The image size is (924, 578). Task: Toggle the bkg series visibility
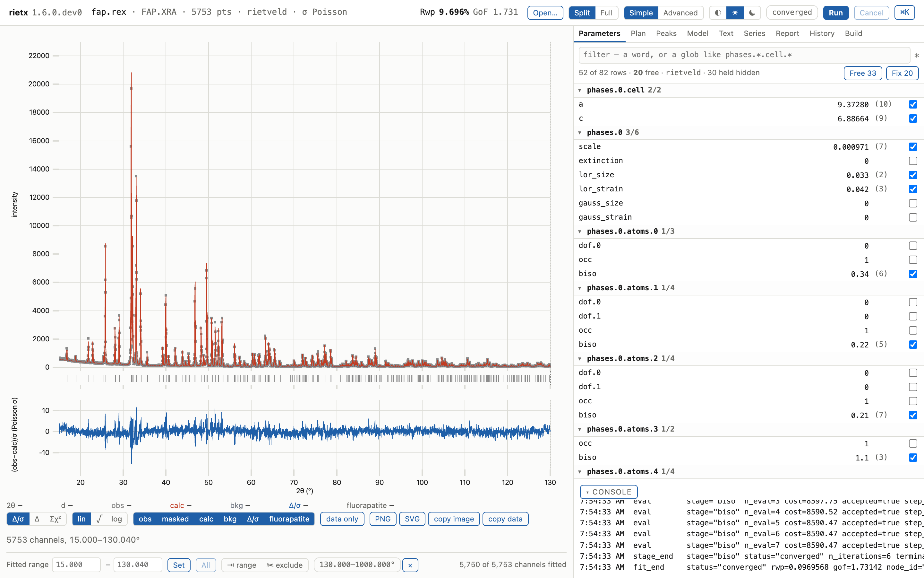point(230,519)
